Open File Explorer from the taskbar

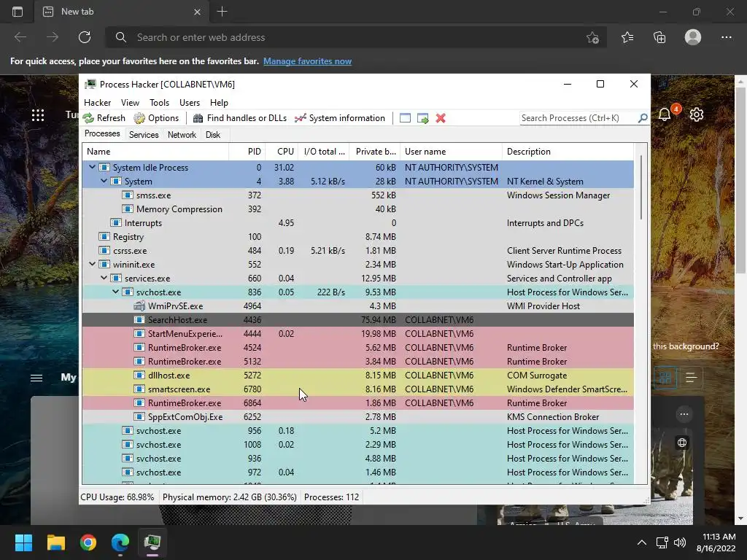[55, 542]
